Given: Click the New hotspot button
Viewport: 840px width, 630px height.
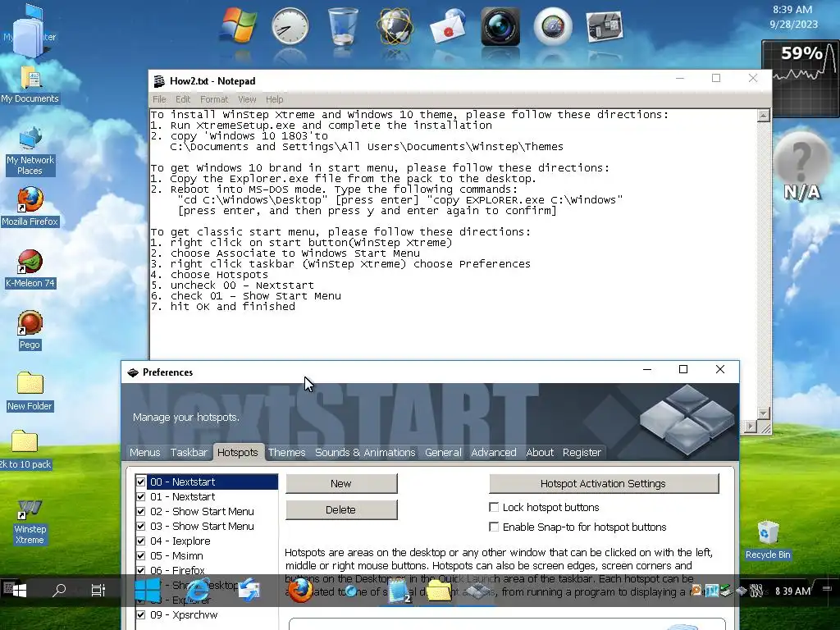Looking at the screenshot, I should tap(341, 483).
